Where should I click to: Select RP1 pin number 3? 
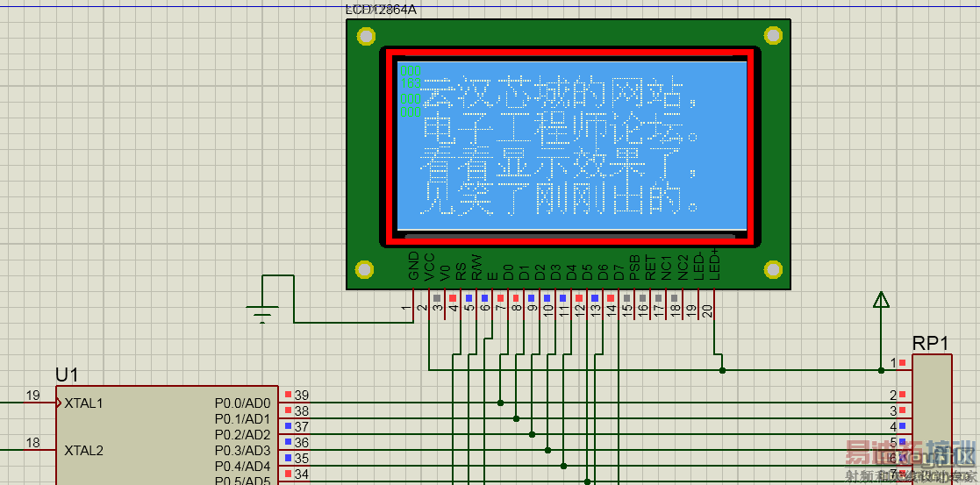coord(894,410)
